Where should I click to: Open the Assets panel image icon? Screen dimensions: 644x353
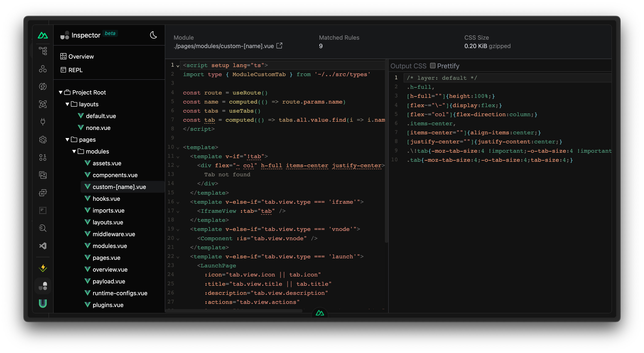(43, 175)
